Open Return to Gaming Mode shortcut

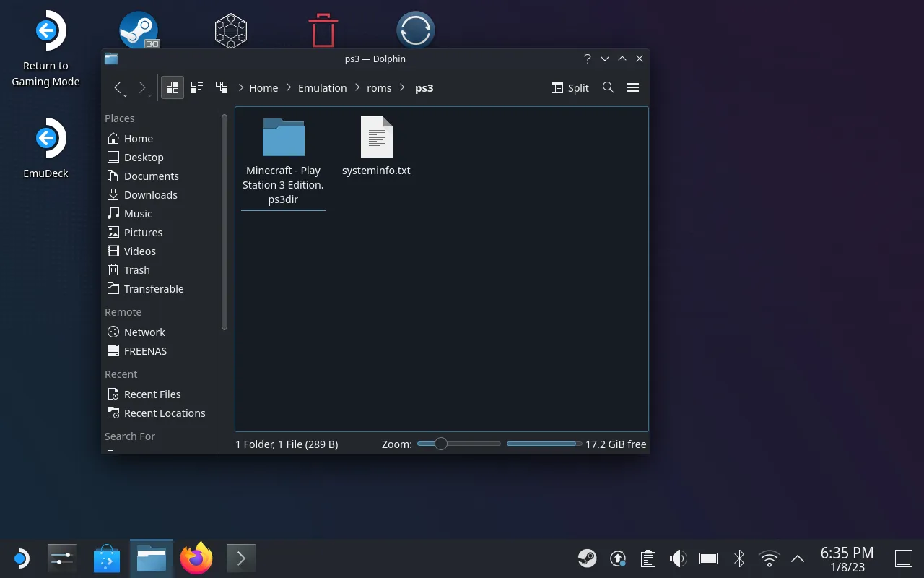tap(46, 49)
